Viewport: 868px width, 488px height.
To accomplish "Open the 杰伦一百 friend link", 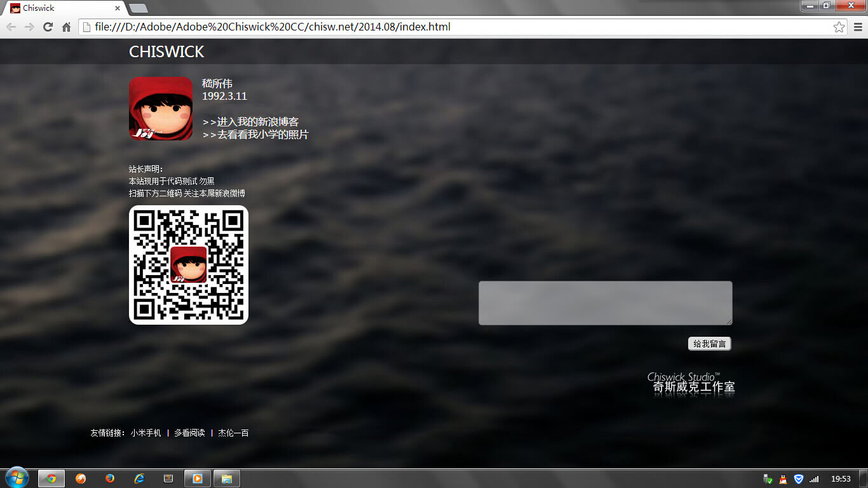I will (233, 433).
